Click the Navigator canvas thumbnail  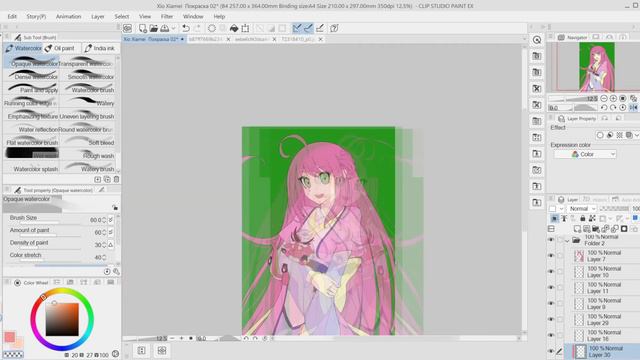597,67
